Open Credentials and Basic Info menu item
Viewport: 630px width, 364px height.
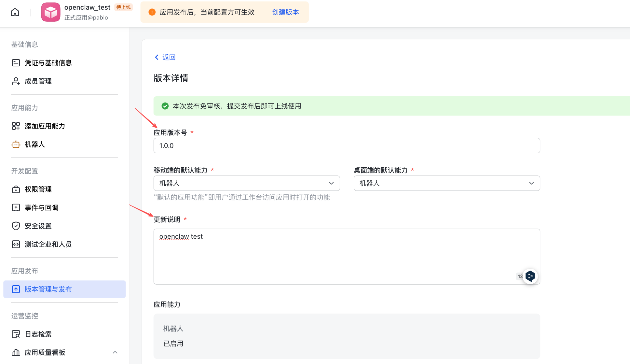48,63
